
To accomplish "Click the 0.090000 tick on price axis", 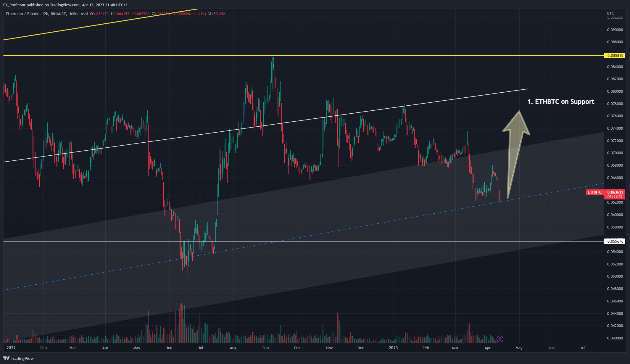I will pos(615,30).
